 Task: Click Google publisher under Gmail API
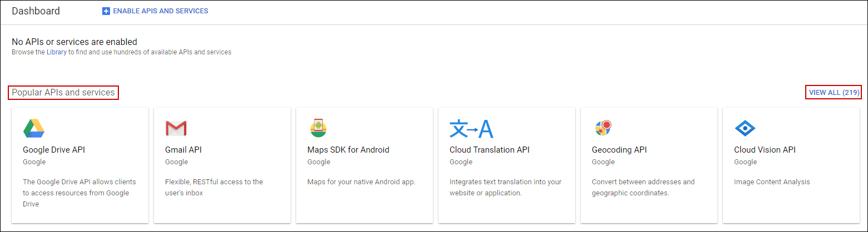tap(177, 162)
